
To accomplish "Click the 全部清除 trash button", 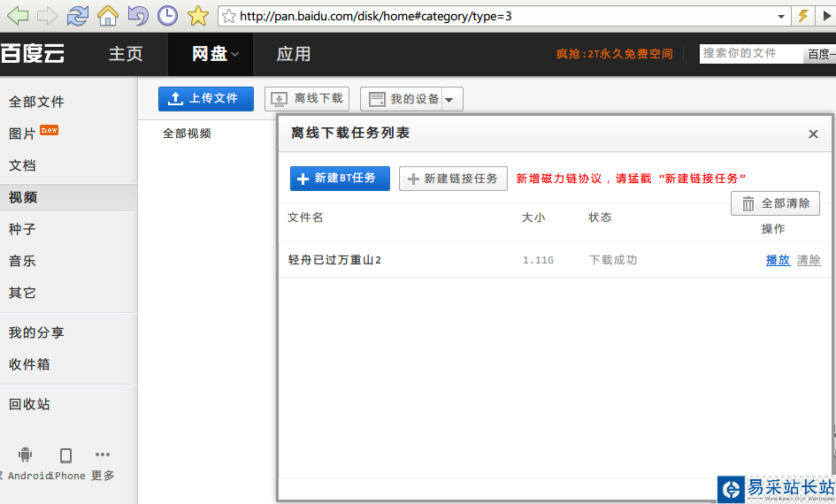I will [x=775, y=203].
